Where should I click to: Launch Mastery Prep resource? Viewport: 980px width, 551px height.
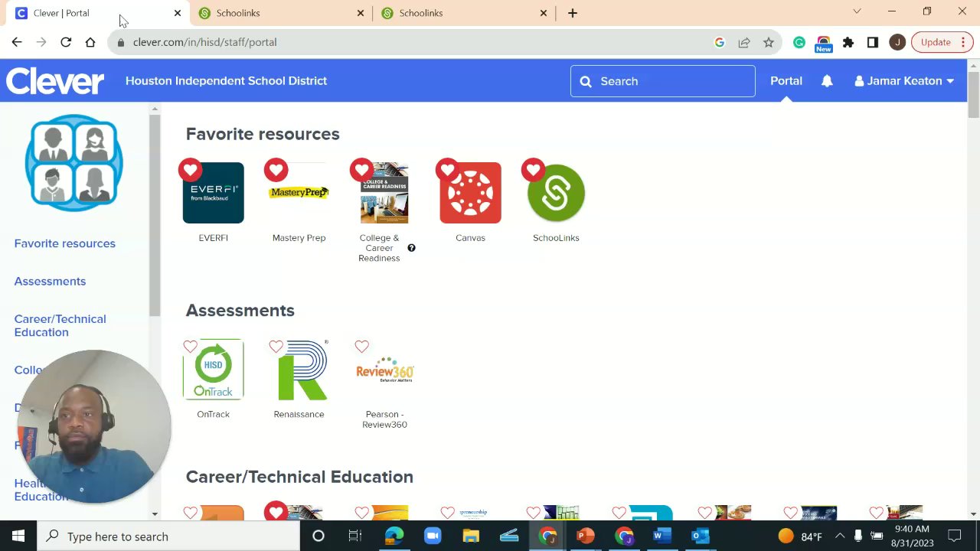[x=299, y=193]
